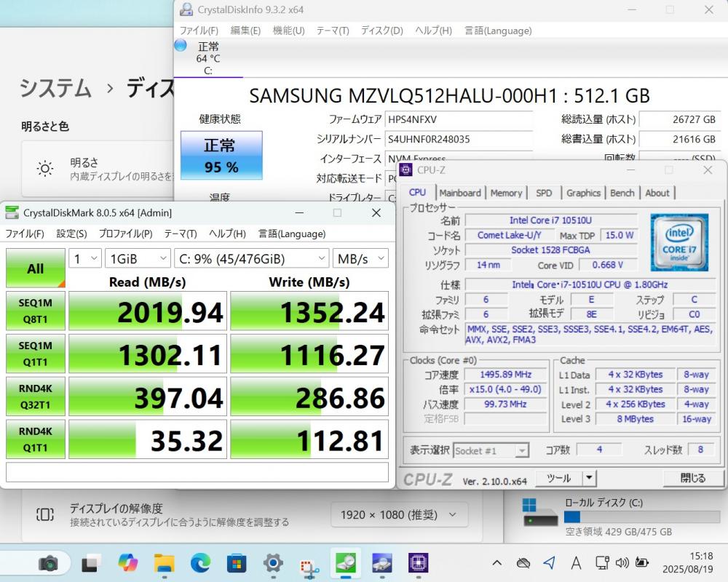The height and width of the screenshot is (582, 728).
Task: Switch to CPU-Z taskbar icon
Action: pyautogui.click(x=419, y=563)
